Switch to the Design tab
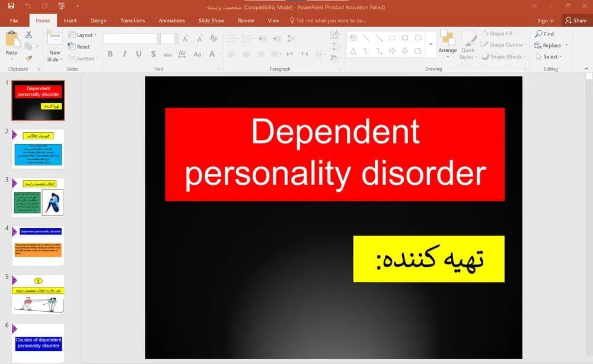This screenshot has height=364, width=593. (98, 20)
